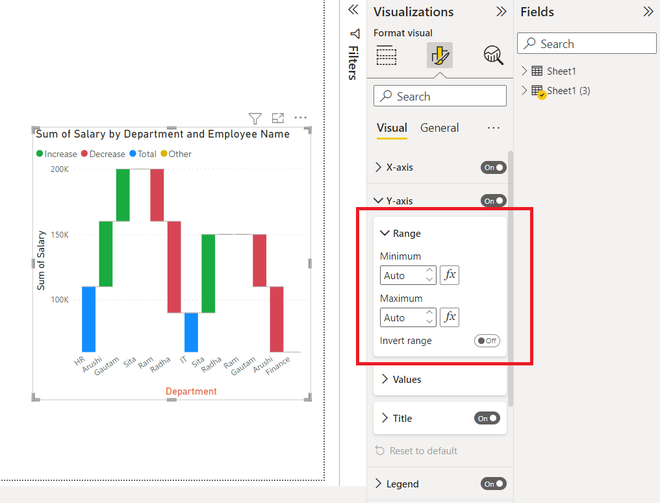Toggle the Y-axis switch
The image size is (660, 503).
(493, 201)
